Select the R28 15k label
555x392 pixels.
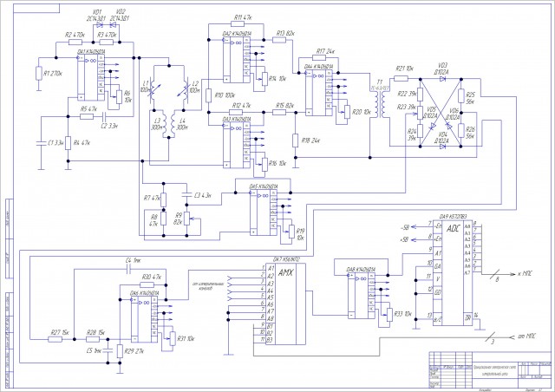[96, 333]
